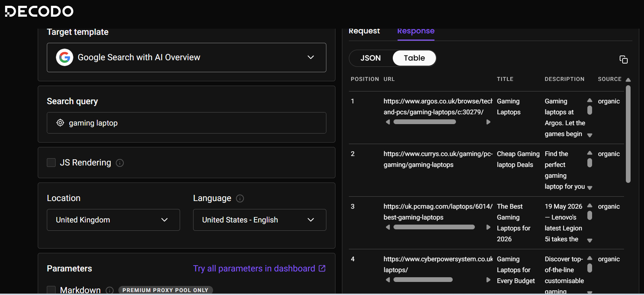Image resolution: width=644 pixels, height=295 pixels.
Task: Click left scroll arrow in cyberpowersystem URL cell
Action: pos(388,280)
